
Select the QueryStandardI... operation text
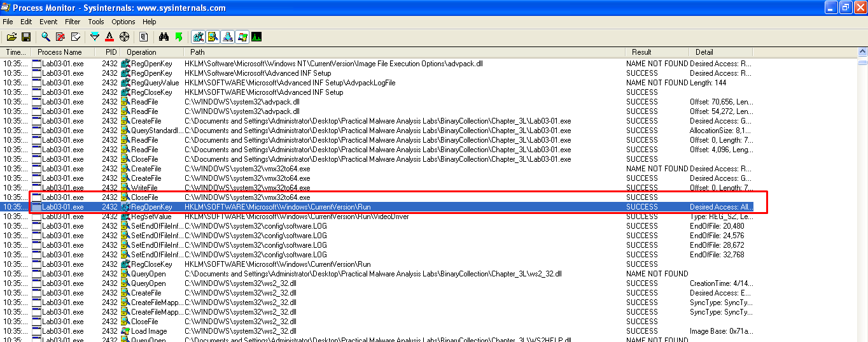click(157, 131)
